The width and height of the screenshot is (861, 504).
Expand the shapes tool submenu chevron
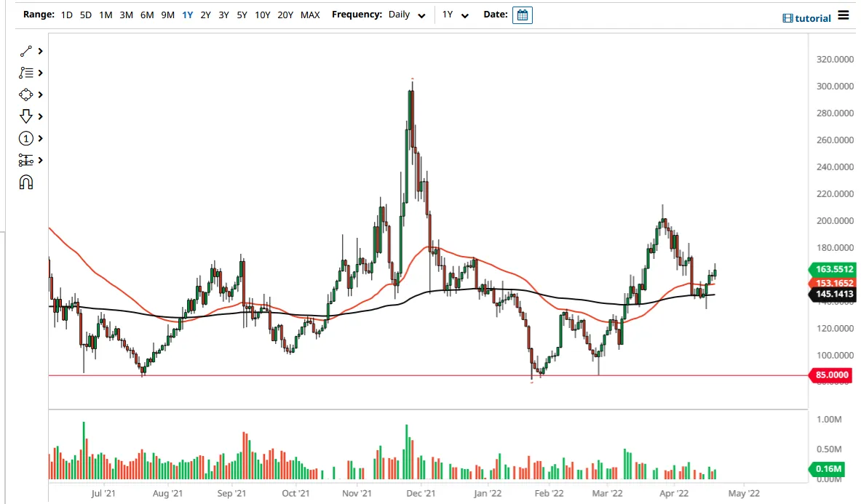pyautogui.click(x=40, y=95)
